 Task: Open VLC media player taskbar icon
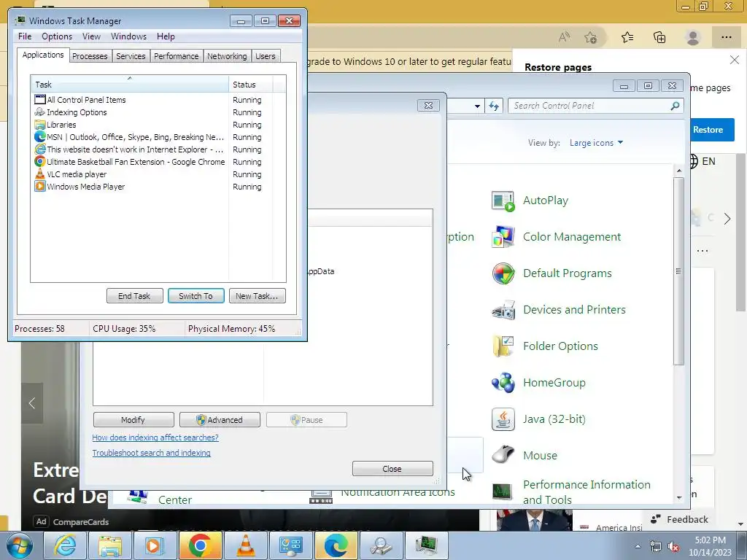point(245,545)
